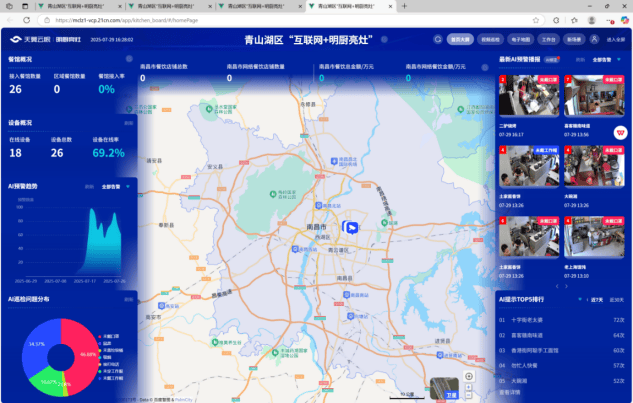Click the video camera marker on the map

(x=351, y=227)
